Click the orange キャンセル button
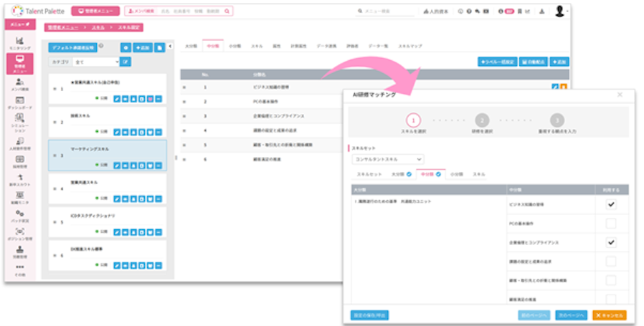 click(610, 315)
